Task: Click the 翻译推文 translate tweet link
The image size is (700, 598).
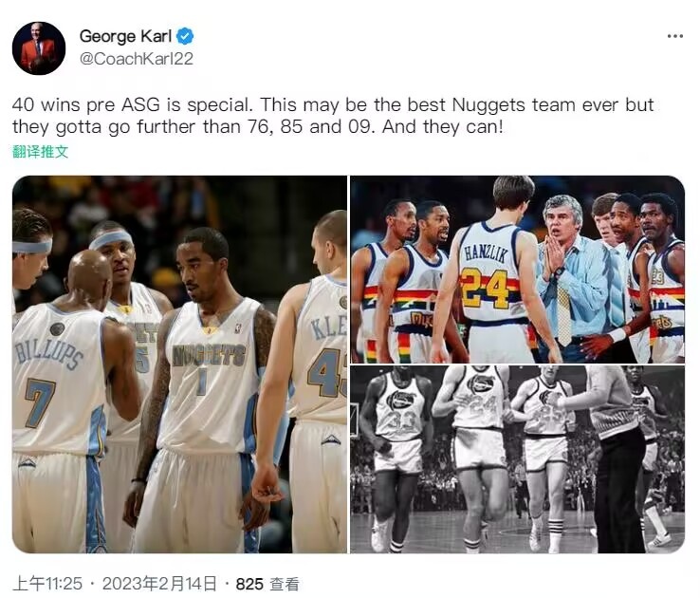Action: [40, 152]
